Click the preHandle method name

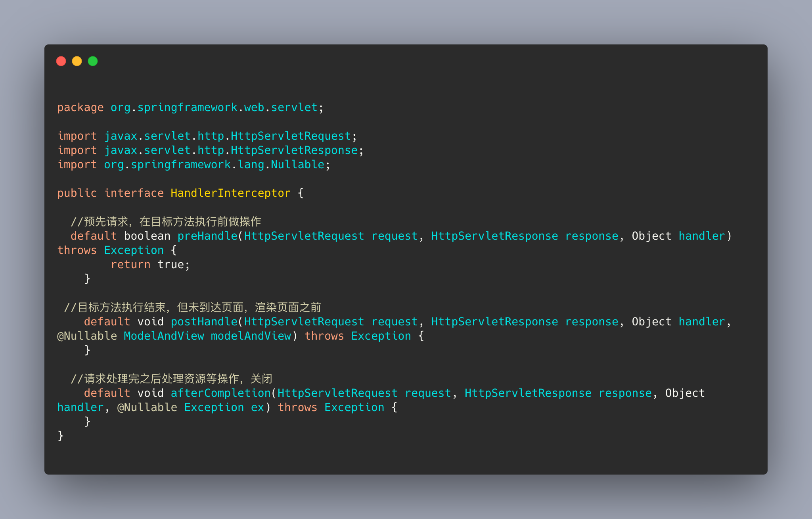coord(207,236)
